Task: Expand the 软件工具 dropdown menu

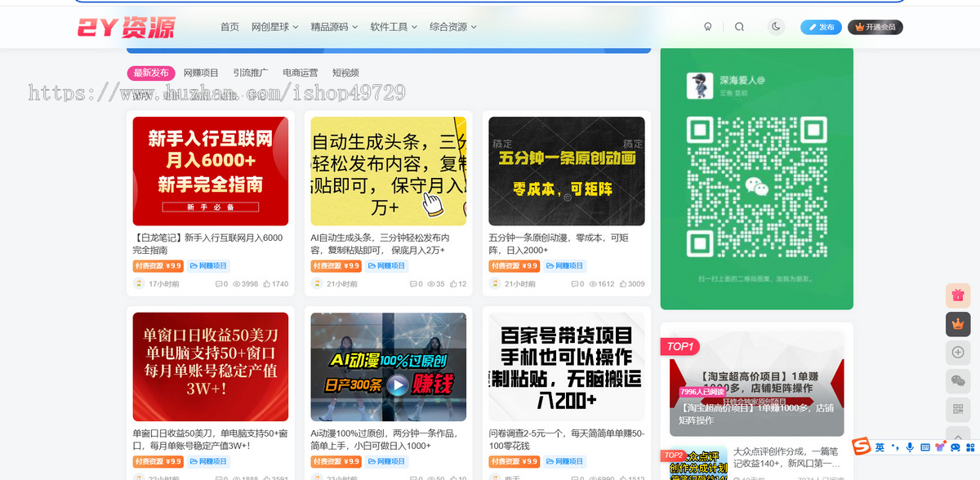Action: (x=394, y=27)
